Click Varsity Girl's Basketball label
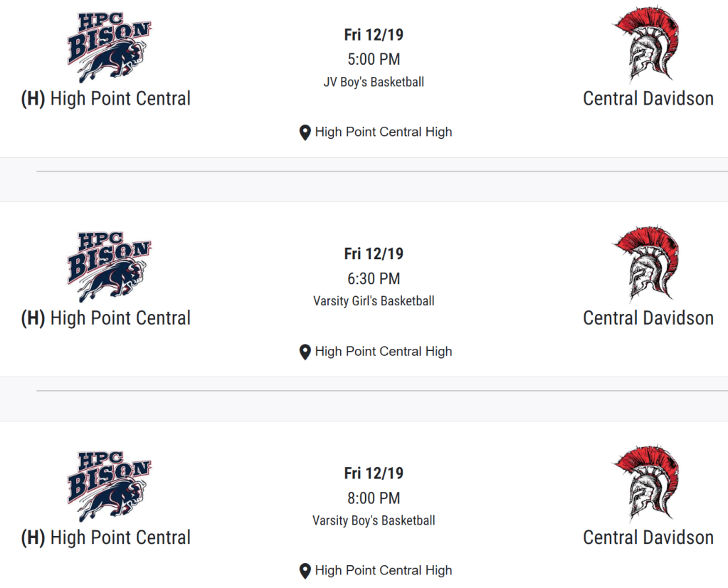 [x=374, y=301]
